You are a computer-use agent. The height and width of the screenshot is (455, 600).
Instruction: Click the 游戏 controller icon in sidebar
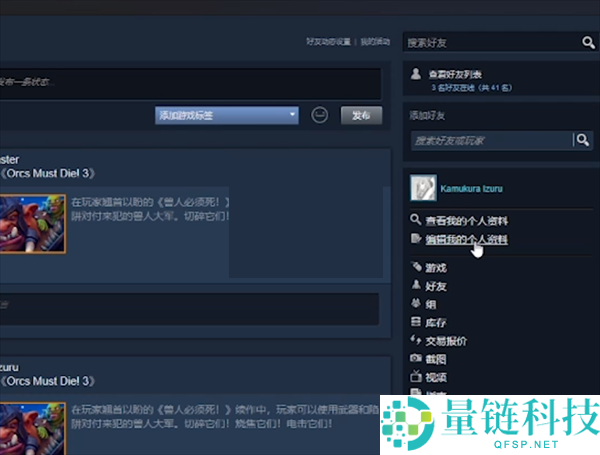coord(416,268)
